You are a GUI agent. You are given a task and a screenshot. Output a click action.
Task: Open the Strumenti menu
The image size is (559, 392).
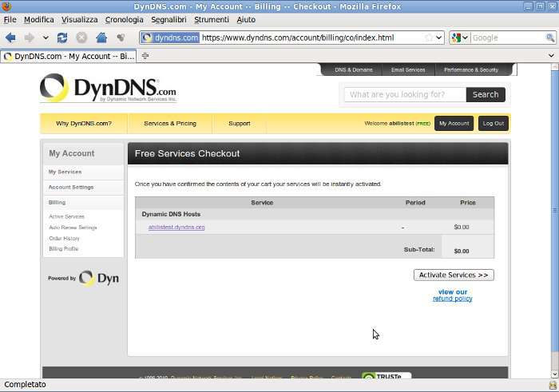pos(211,19)
